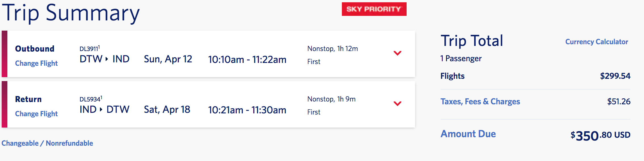This screenshot has height=161, width=644.
Task: Open Changeable / Nonrefundable fare rules
Action: (x=47, y=143)
